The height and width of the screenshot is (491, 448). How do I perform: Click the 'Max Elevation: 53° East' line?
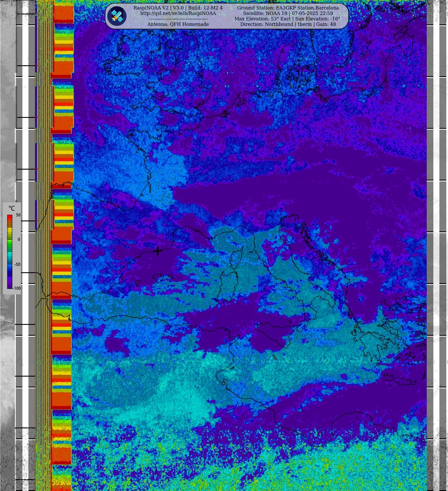coord(287,19)
